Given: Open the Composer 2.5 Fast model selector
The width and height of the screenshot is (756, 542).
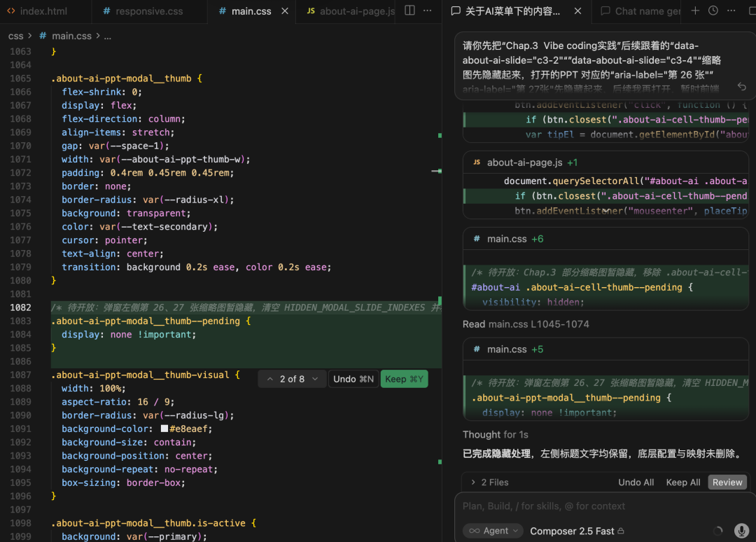Looking at the screenshot, I should pyautogui.click(x=577, y=531).
